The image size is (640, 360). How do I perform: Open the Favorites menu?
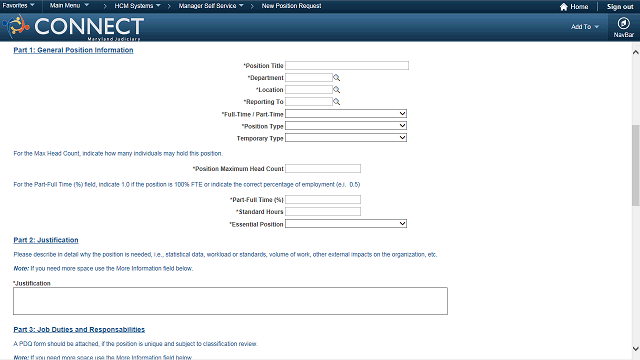[18, 6]
